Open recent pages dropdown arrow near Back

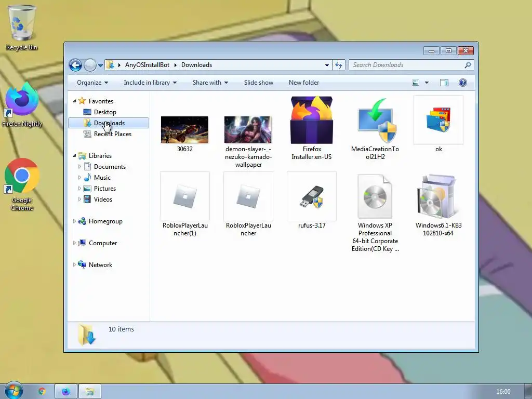[100, 65]
